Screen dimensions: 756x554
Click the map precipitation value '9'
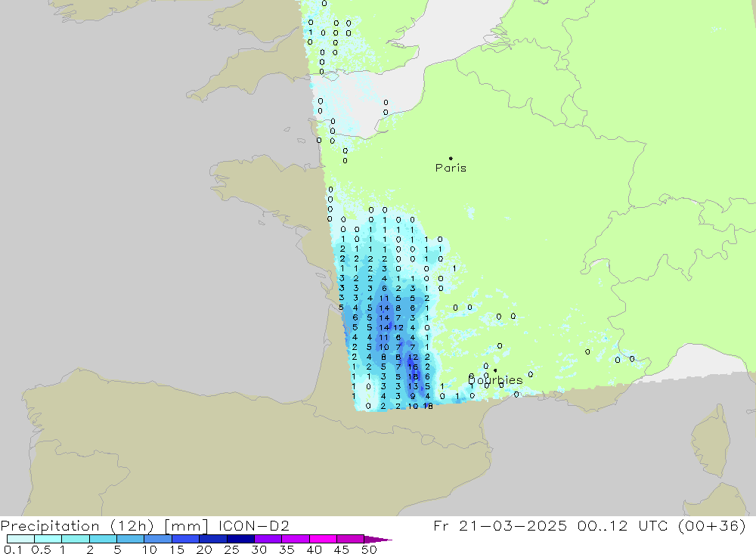(x=413, y=396)
